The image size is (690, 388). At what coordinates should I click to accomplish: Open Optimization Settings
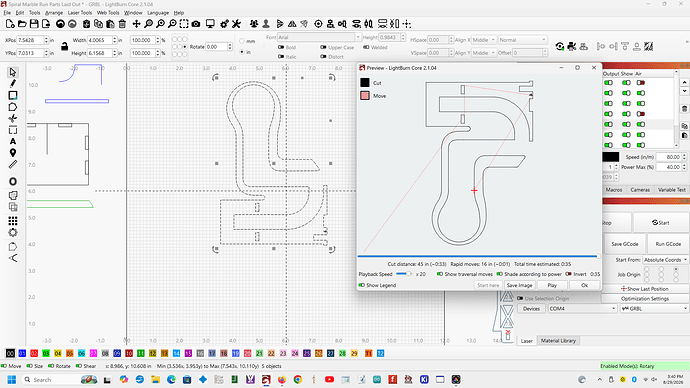click(645, 299)
